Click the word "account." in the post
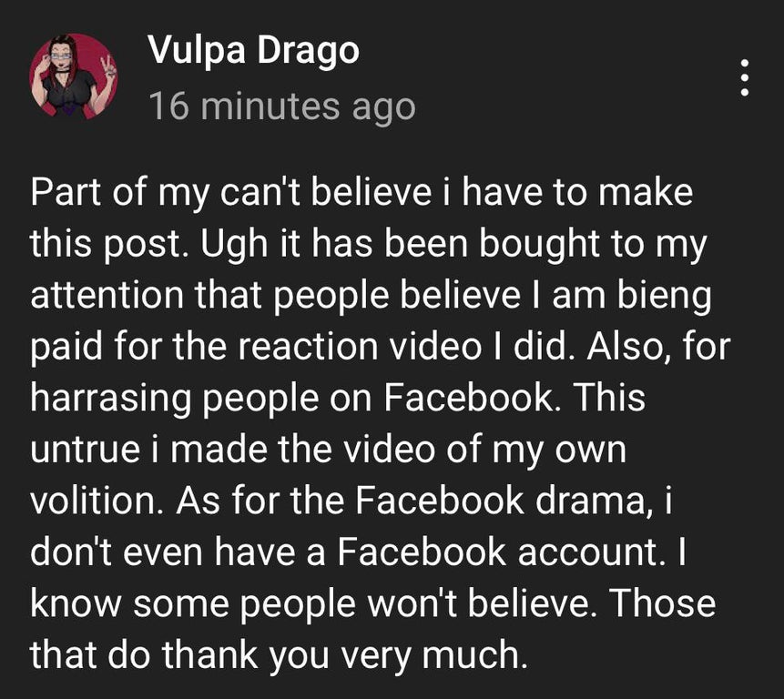The image size is (784, 699). click(x=588, y=552)
